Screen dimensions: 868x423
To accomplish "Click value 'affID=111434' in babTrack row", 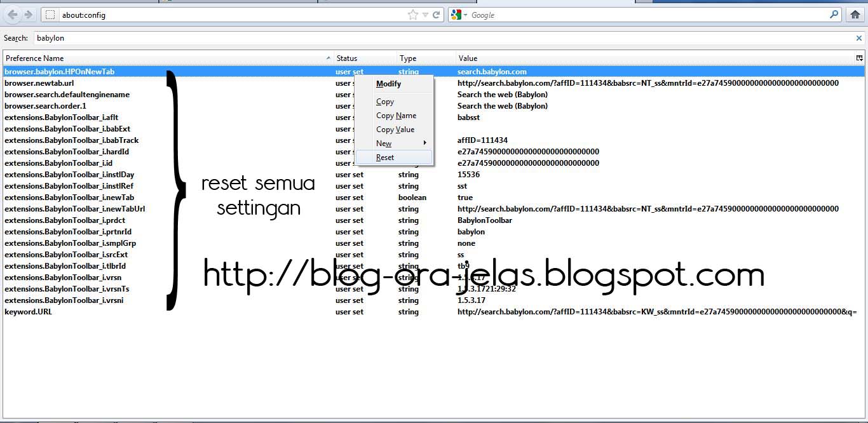I will [482, 140].
